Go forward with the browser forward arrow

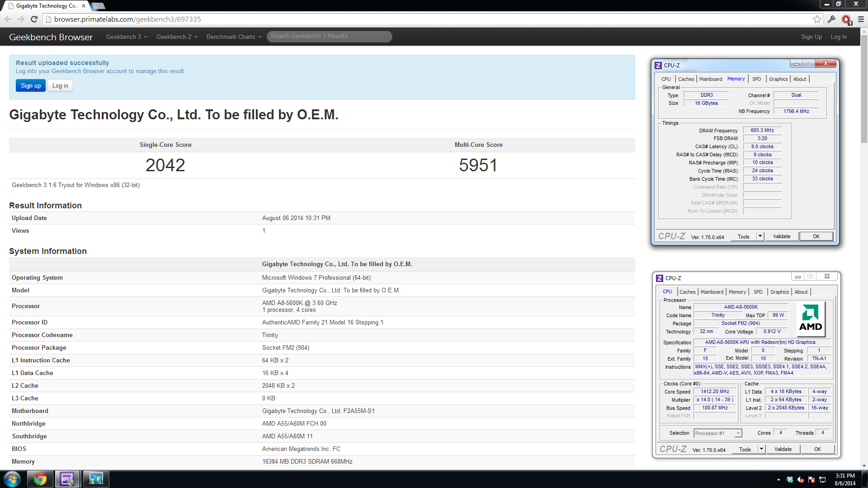pyautogui.click(x=21, y=19)
